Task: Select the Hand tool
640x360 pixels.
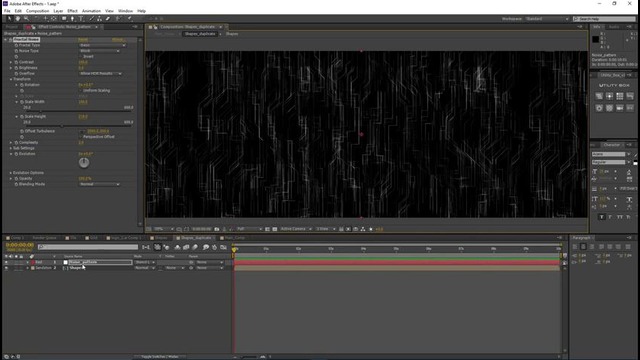Action: [x=18, y=19]
